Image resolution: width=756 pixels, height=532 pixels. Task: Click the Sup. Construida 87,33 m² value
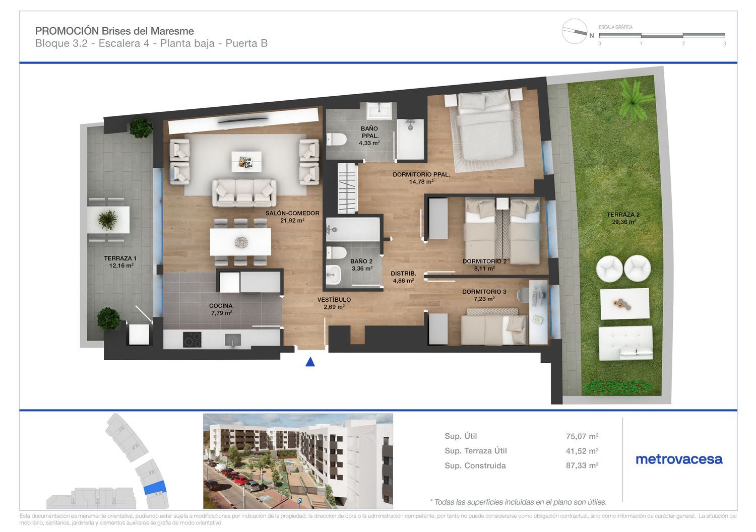point(582,465)
